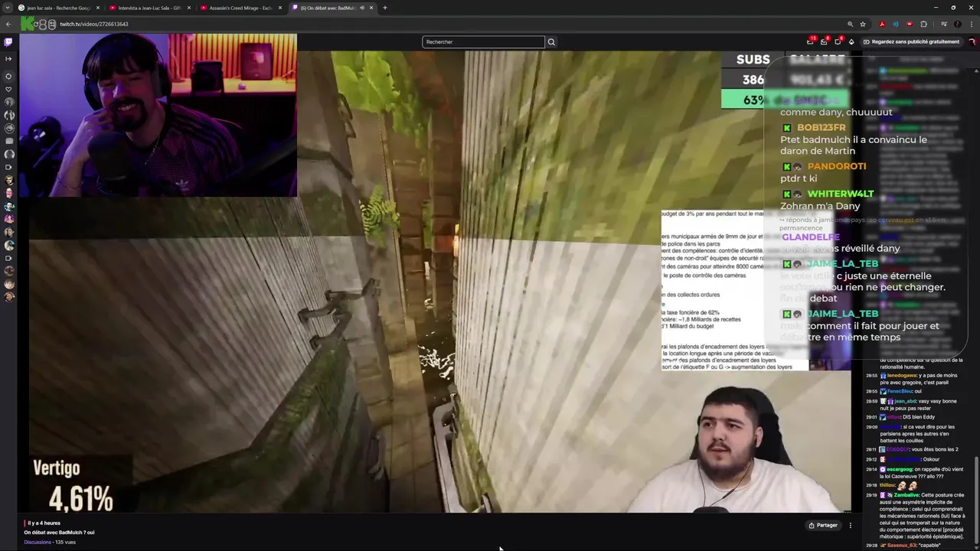Click the search magnifier button
This screenshot has width=980, height=551.
point(551,42)
